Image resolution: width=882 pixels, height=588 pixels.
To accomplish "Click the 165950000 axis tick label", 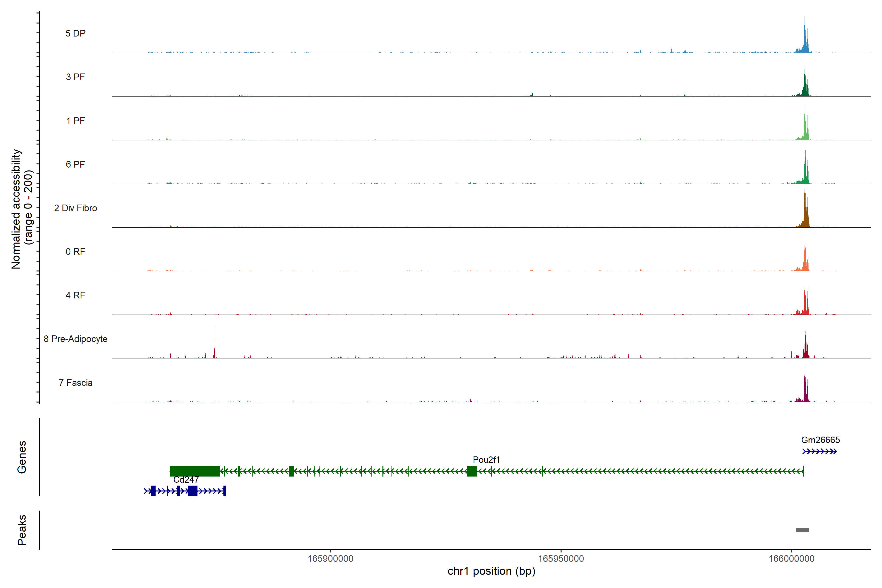I will (x=561, y=559).
